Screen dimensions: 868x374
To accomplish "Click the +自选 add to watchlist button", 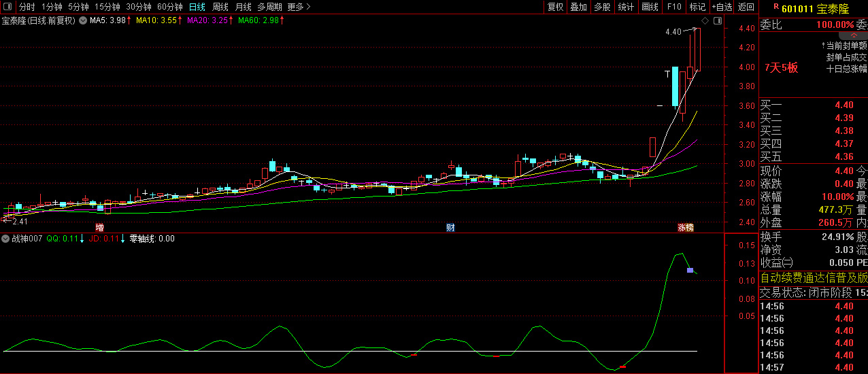I will (x=722, y=7).
